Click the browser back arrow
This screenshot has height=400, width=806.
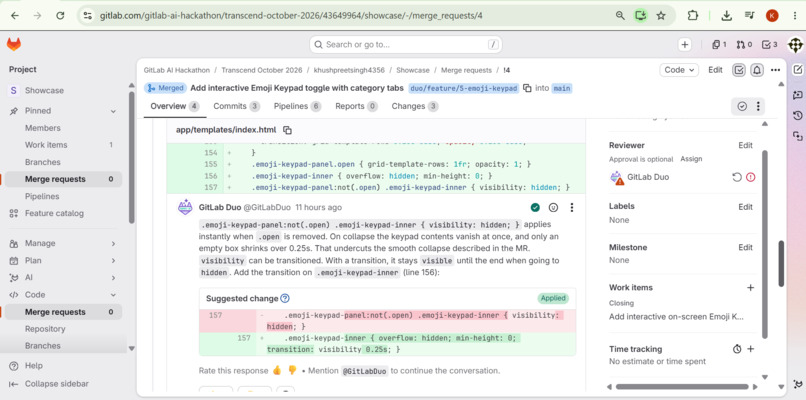tap(14, 15)
